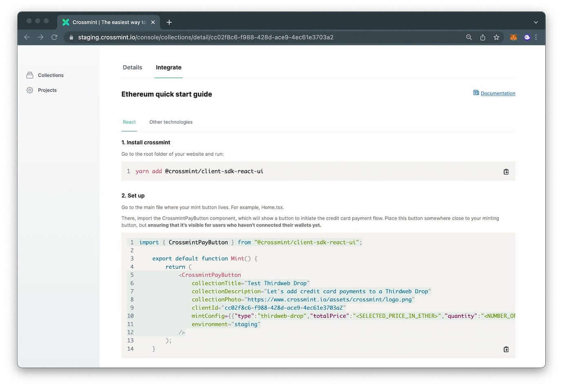The width and height of the screenshot is (571, 392).
Task: Bookmark this page with star icon
Action: tap(496, 37)
